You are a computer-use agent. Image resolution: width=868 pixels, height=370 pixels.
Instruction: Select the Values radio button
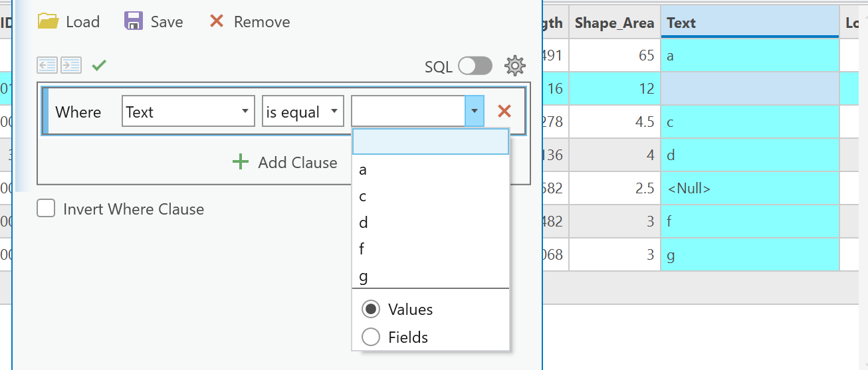[x=370, y=309]
